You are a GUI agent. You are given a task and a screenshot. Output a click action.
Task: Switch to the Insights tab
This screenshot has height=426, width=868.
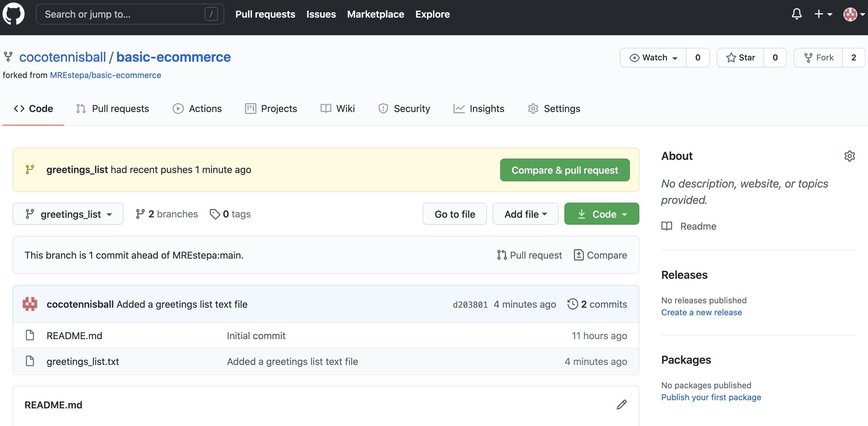[478, 108]
